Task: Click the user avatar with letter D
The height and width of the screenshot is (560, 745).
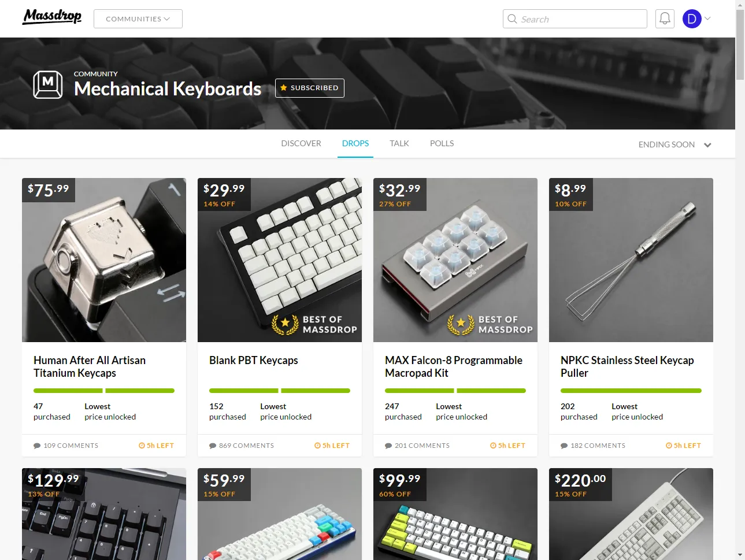Action: click(x=692, y=18)
